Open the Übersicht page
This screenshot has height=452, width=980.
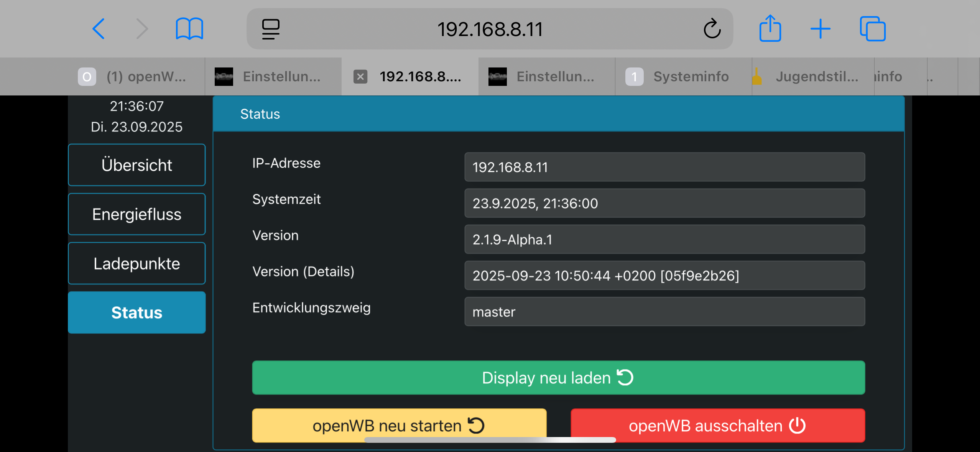click(137, 165)
